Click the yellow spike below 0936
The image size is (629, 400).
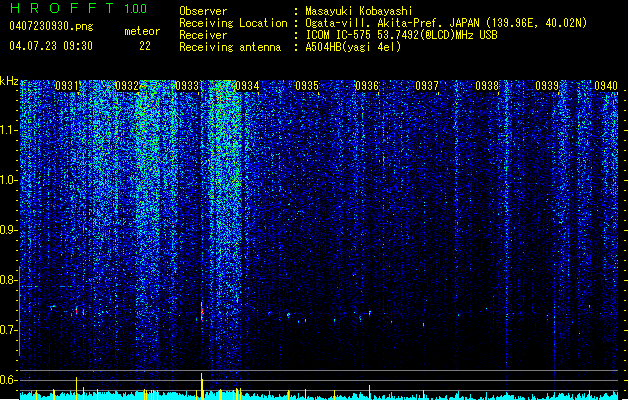369,392
